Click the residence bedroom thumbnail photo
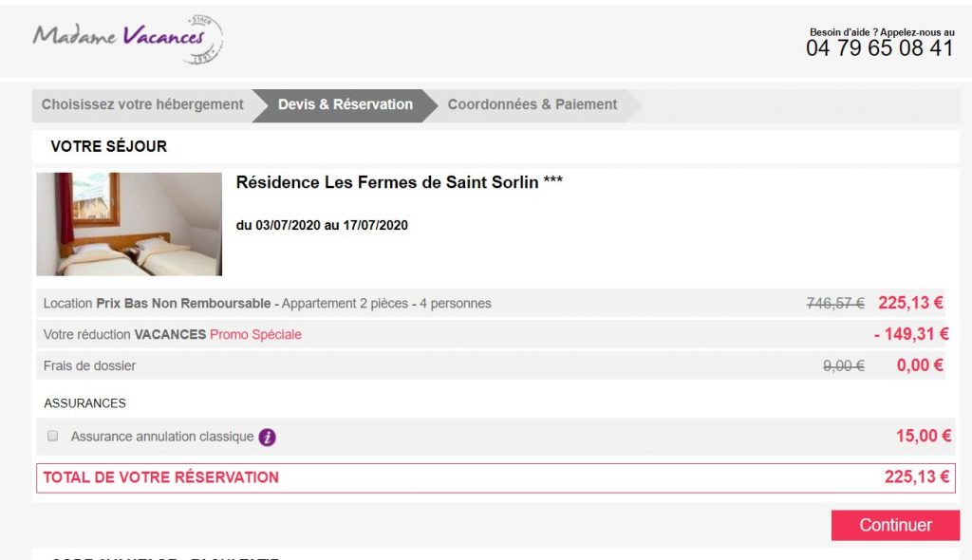The image size is (972, 560). click(129, 224)
